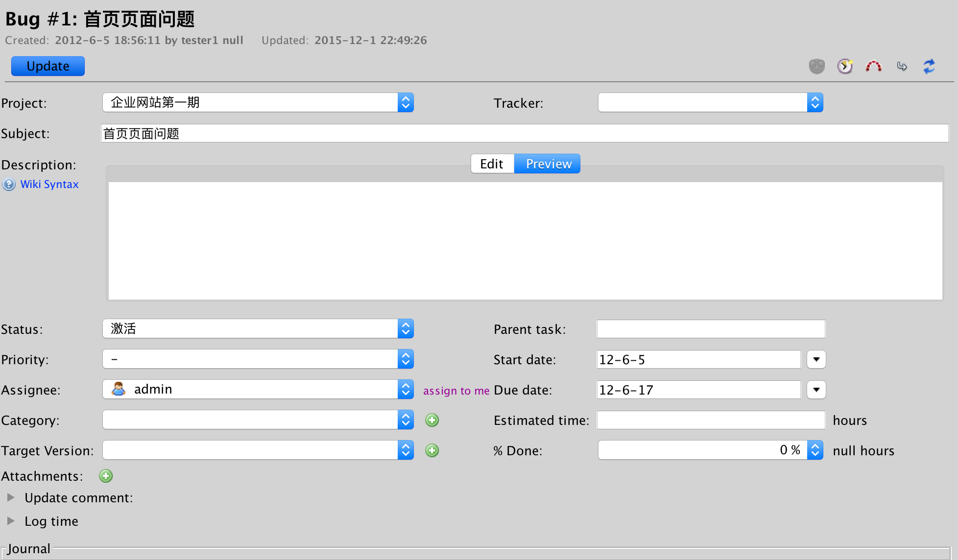Viewport: 958px width, 560px height.
Task: Switch to the Edit tab
Action: 492,164
